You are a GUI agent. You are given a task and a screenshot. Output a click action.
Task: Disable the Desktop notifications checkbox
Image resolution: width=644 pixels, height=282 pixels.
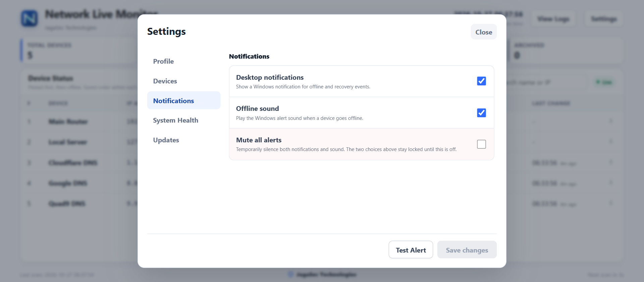[481, 81]
